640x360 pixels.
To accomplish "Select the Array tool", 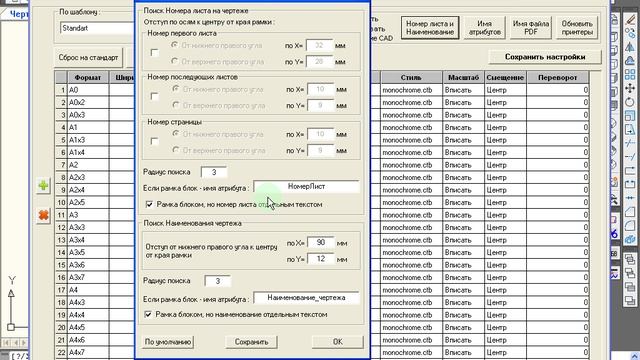I will [630, 74].
